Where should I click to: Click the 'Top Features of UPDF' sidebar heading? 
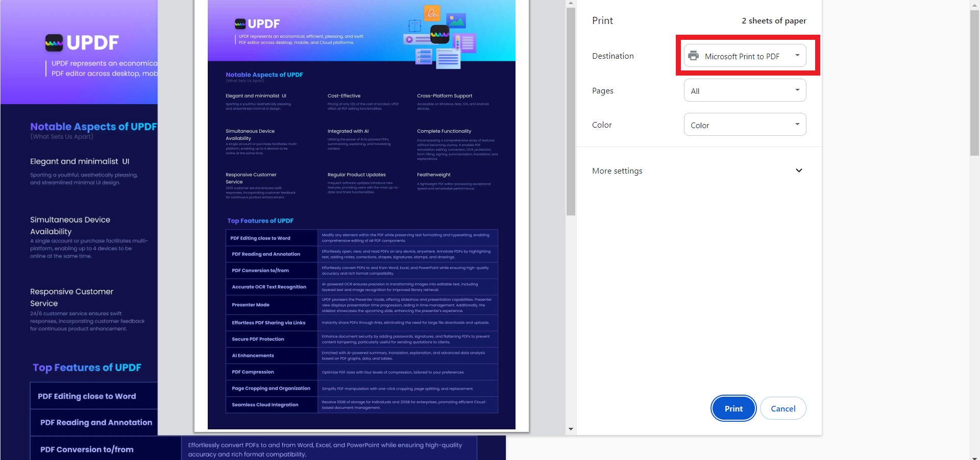[87, 367]
